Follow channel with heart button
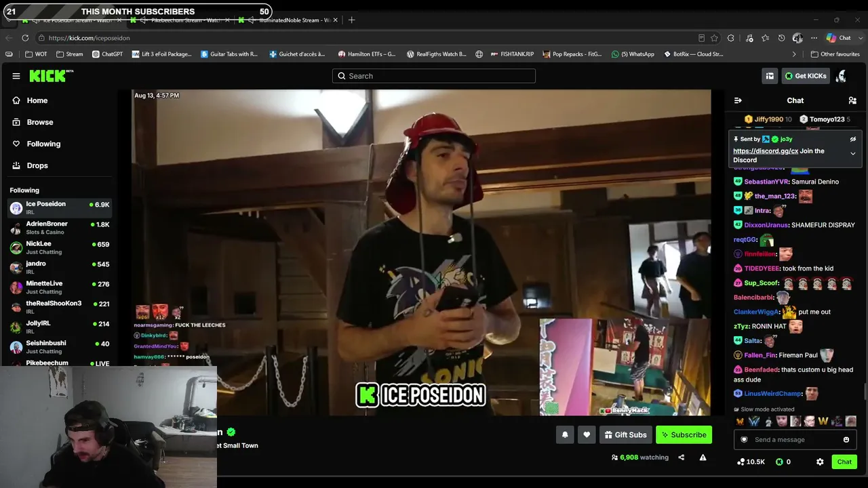The width and height of the screenshot is (868, 488). 587,434
